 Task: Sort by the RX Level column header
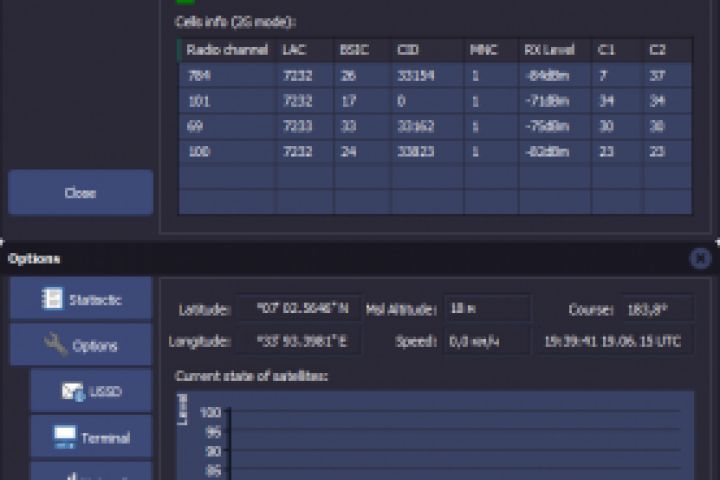tap(555, 50)
